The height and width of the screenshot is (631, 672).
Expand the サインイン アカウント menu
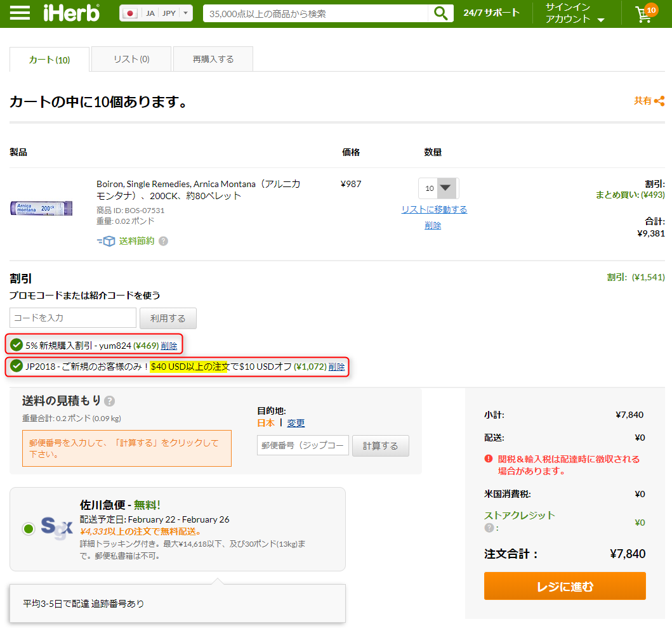point(575,13)
